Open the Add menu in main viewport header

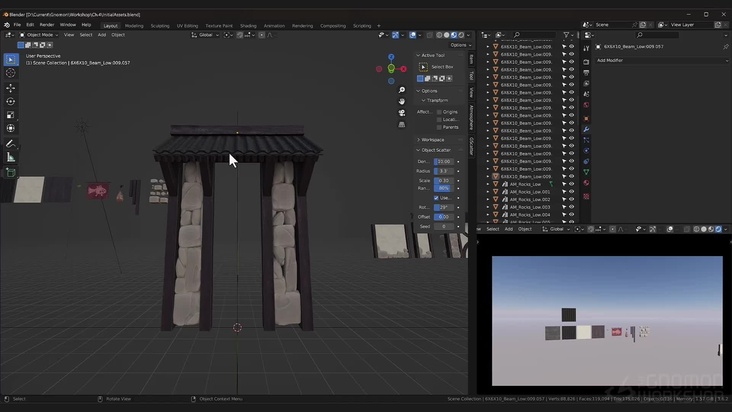[x=102, y=35]
